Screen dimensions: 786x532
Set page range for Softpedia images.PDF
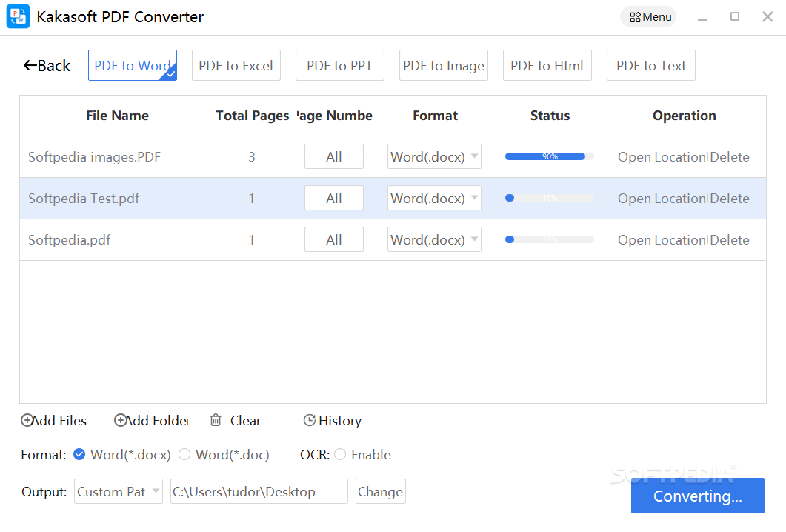point(334,156)
